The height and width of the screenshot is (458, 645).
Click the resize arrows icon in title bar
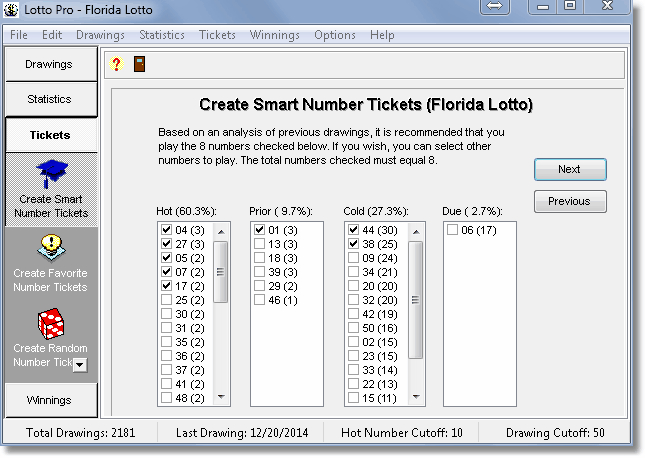tap(493, 7)
